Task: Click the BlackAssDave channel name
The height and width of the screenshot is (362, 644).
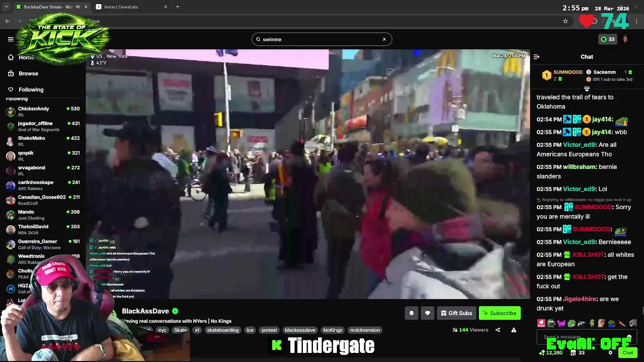Action: coord(145,311)
